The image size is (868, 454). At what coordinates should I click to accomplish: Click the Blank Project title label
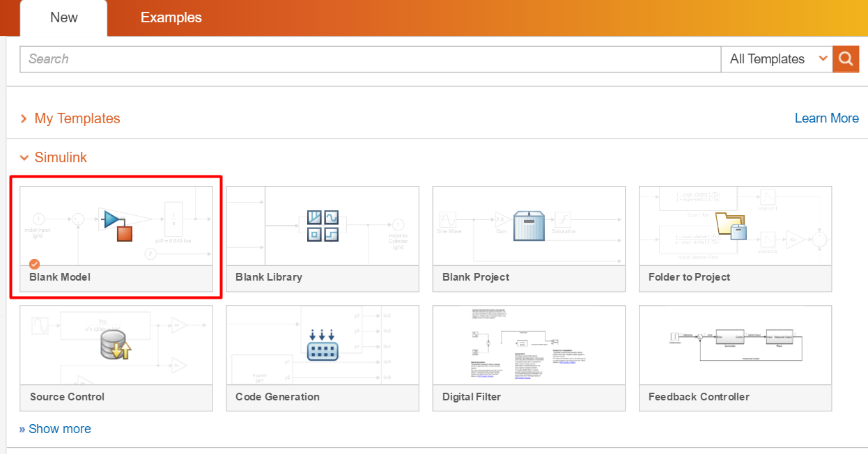pos(476,277)
